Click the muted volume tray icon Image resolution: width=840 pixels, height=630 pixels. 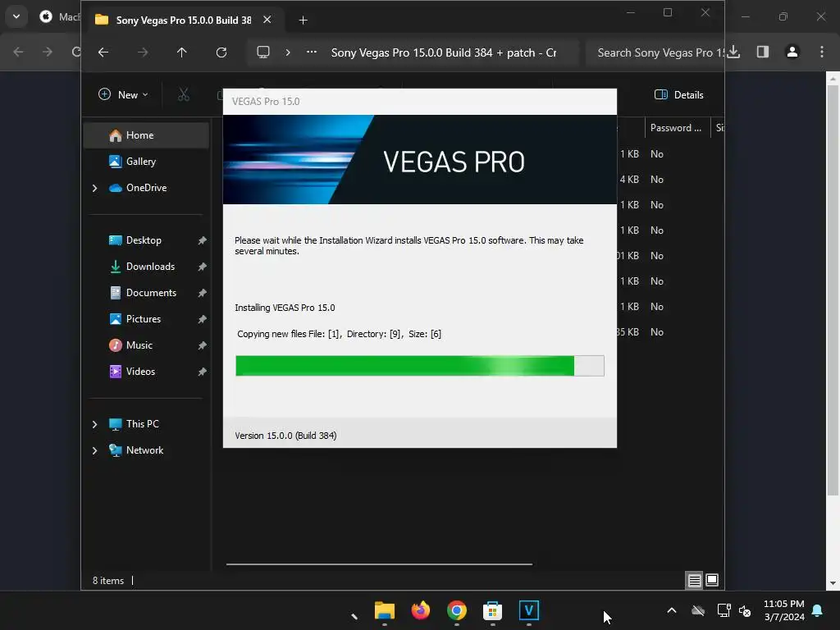[x=745, y=610]
